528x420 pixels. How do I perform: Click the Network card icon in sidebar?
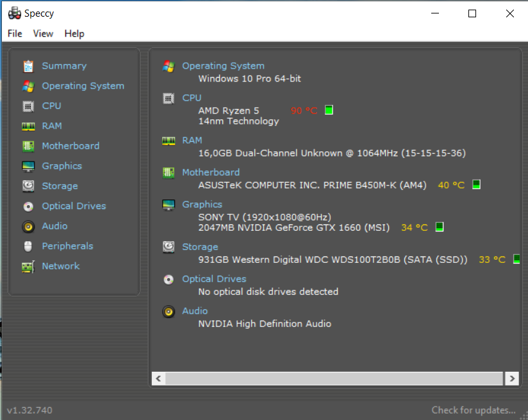[28, 267]
